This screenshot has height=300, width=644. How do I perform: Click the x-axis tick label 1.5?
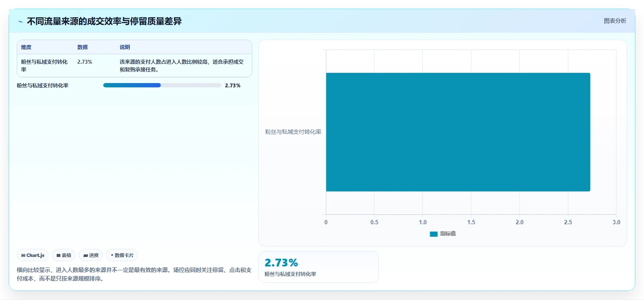(471, 222)
